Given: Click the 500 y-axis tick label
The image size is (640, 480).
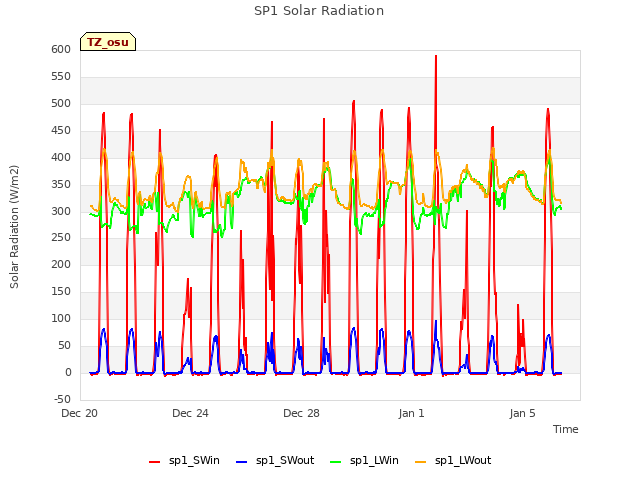Looking at the screenshot, I should click(61, 104).
